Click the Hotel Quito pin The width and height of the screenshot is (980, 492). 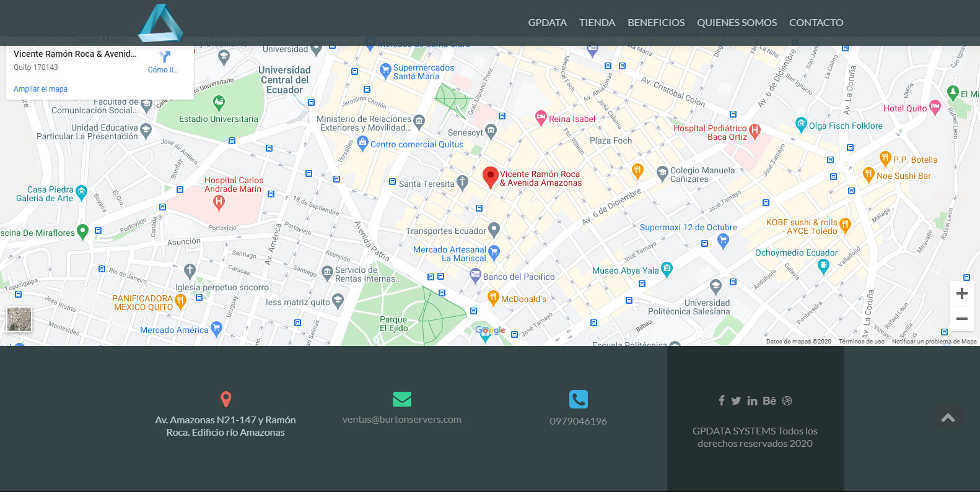point(935,107)
